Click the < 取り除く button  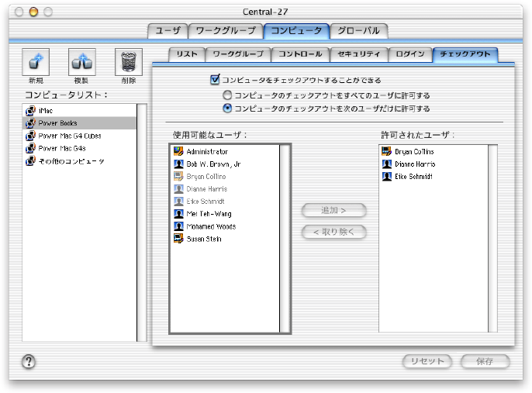click(333, 232)
